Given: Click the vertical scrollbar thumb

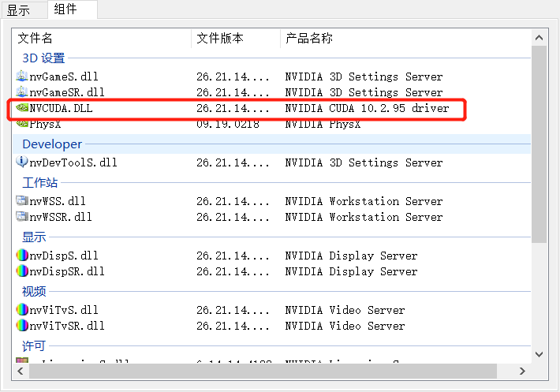Looking at the screenshot, I should 539,144.
